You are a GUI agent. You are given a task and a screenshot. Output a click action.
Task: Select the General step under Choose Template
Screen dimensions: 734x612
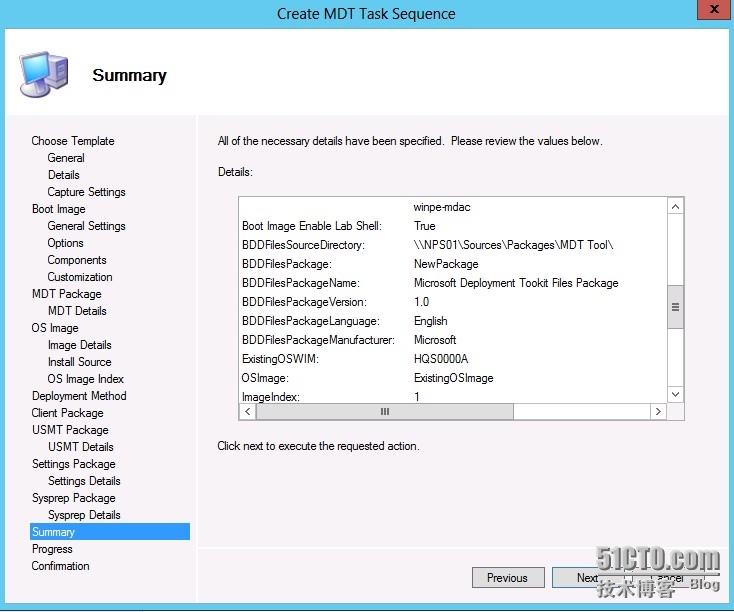(66, 158)
